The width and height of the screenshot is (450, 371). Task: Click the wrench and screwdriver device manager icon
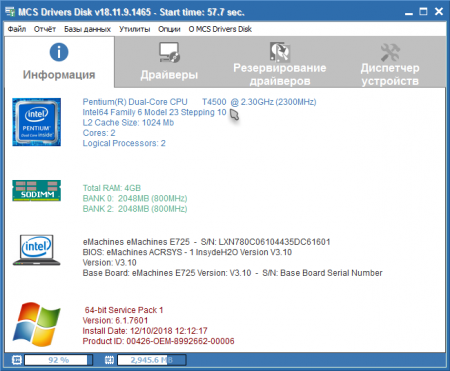tap(390, 52)
